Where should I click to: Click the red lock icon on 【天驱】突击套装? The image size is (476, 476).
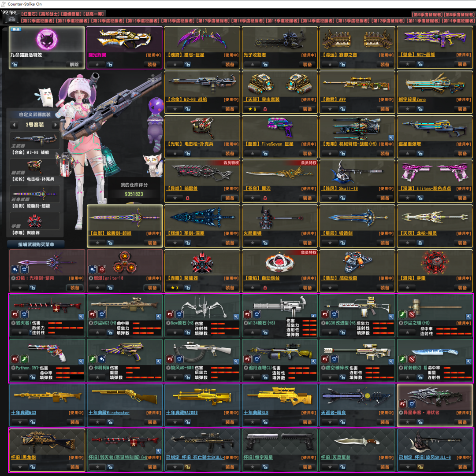click(x=265, y=109)
